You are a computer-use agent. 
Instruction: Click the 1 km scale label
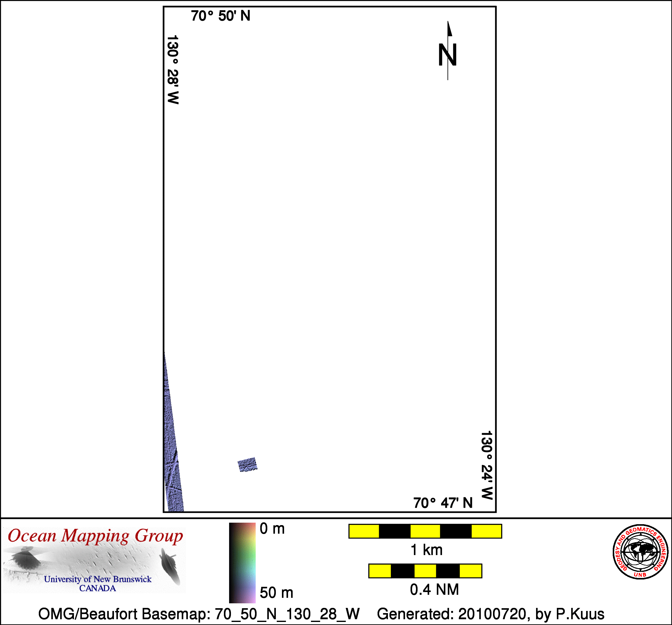(426, 550)
